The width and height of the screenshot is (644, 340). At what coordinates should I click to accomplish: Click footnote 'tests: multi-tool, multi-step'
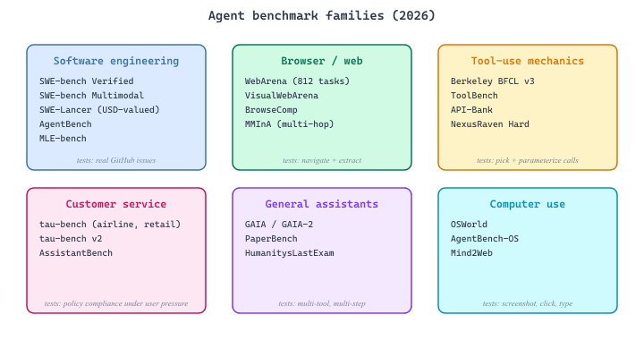(x=322, y=303)
